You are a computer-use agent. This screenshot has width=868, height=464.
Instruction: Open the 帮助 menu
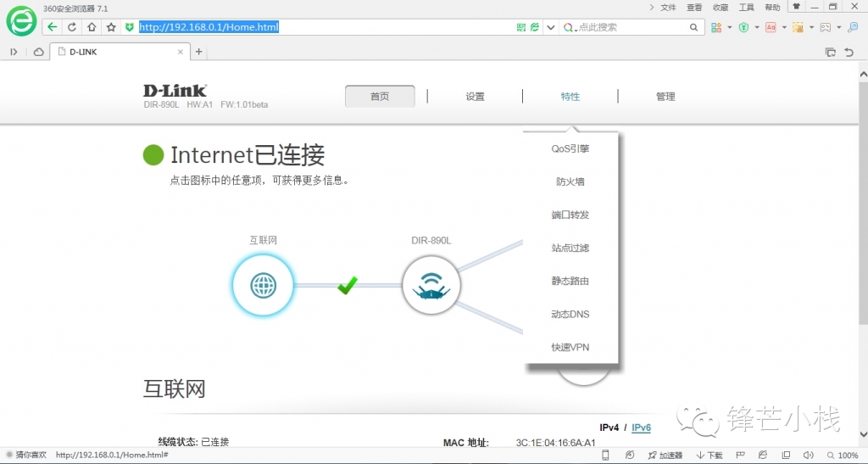pos(772,7)
